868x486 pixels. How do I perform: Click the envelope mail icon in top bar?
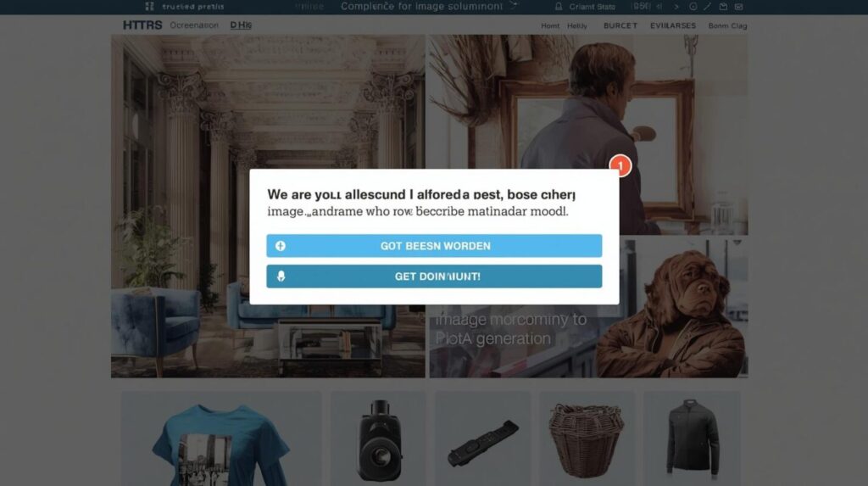(x=738, y=7)
